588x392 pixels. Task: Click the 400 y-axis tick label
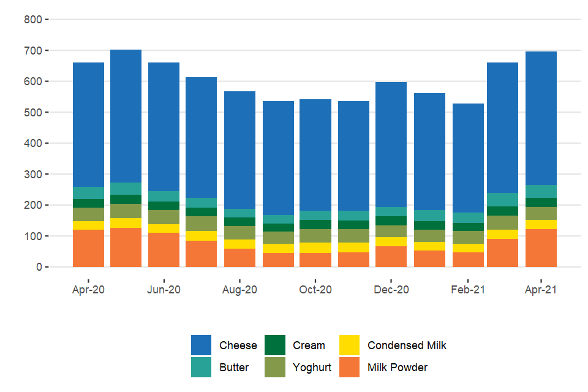coord(33,143)
